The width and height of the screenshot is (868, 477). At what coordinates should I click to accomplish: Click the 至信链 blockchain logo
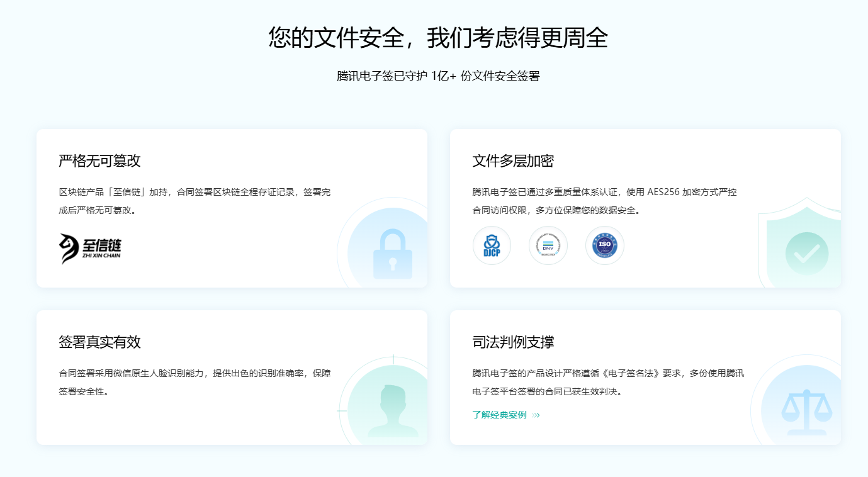89,247
